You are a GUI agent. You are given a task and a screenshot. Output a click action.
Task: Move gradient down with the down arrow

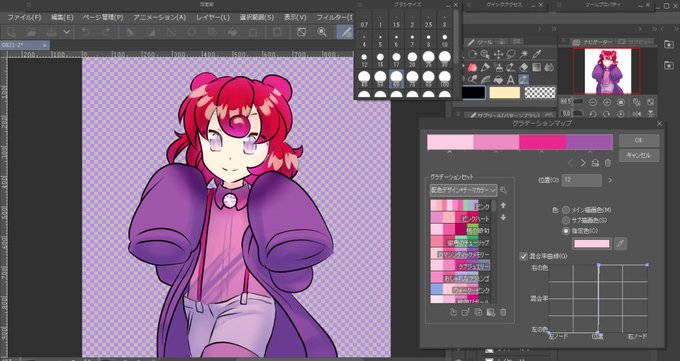(x=503, y=217)
